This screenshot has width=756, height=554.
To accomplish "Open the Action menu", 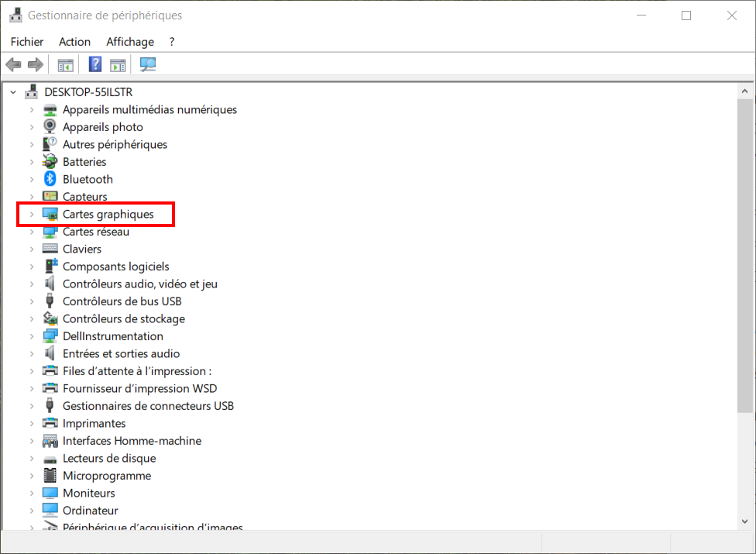I will click(74, 42).
